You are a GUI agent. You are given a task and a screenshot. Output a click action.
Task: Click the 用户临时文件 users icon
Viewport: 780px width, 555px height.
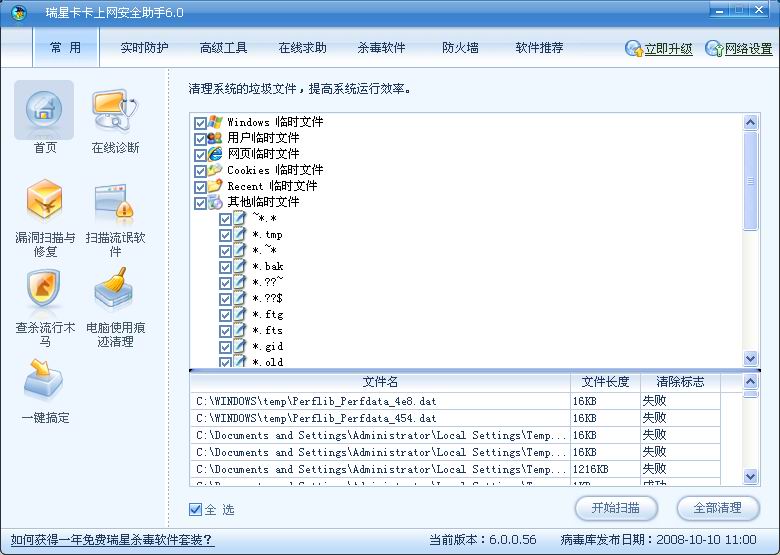[x=215, y=138]
